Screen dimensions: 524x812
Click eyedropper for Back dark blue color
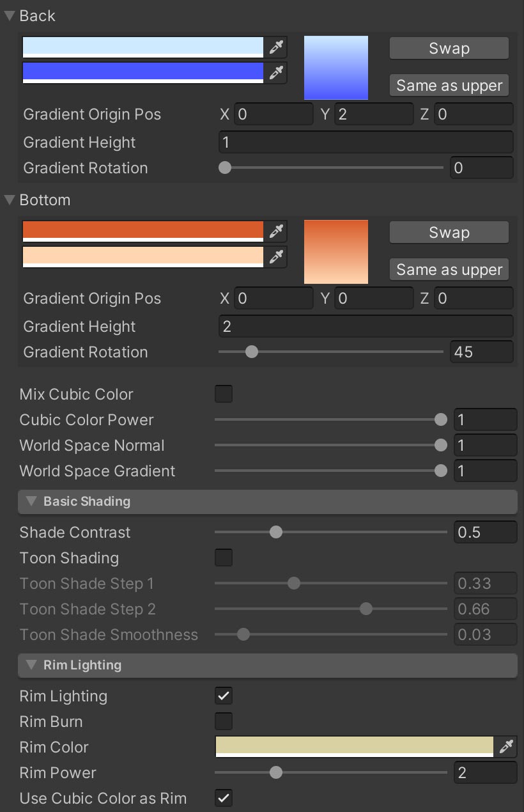click(276, 73)
